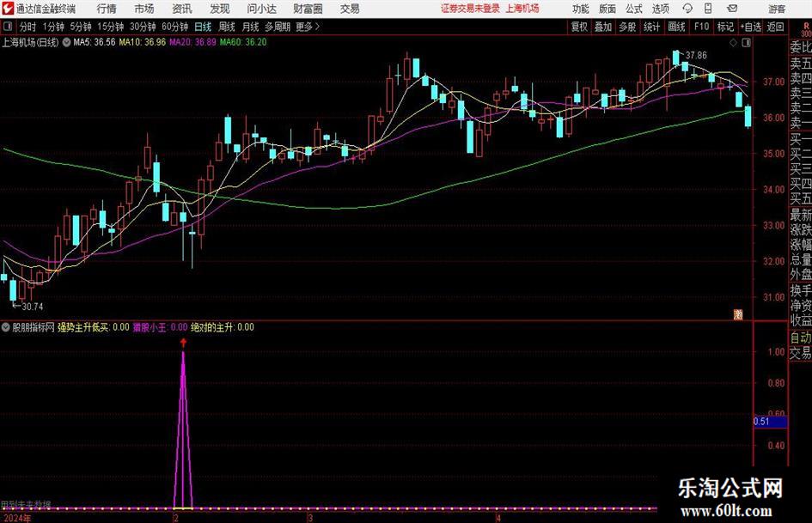The image size is (812, 523).
Task: Open the 财富圈 menu
Action: 308,9
